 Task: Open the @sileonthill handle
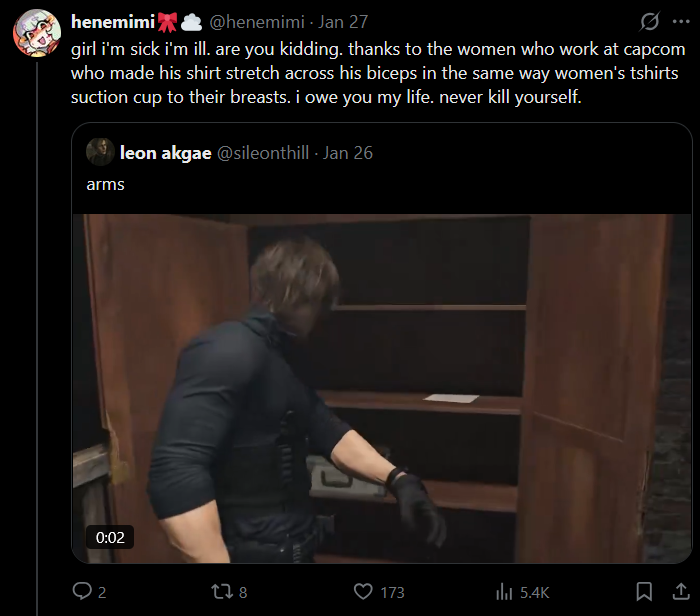point(263,153)
